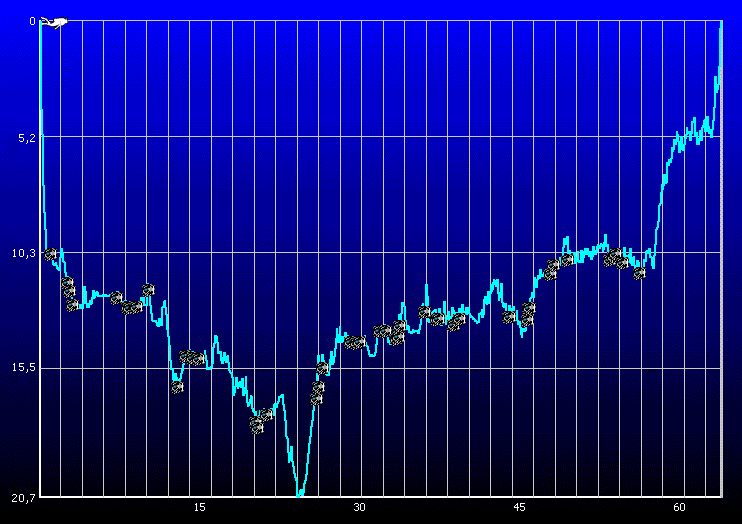Click the depth label 10,3
Viewport: 742px width, 524px height.
tap(24, 253)
